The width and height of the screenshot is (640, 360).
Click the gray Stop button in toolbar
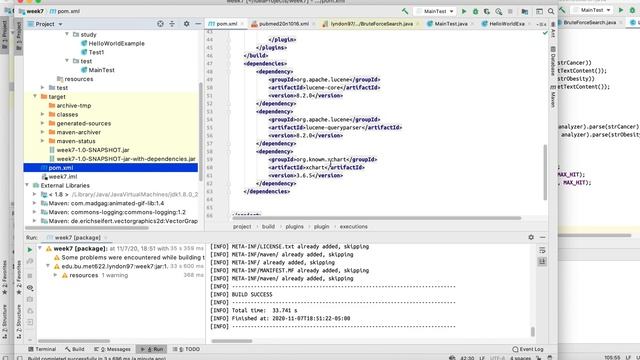coord(510,11)
